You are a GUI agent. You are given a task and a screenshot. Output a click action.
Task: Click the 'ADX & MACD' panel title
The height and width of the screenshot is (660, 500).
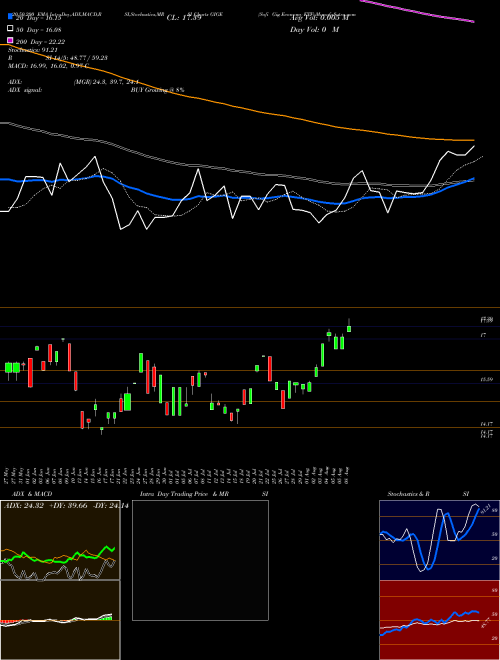32,494
